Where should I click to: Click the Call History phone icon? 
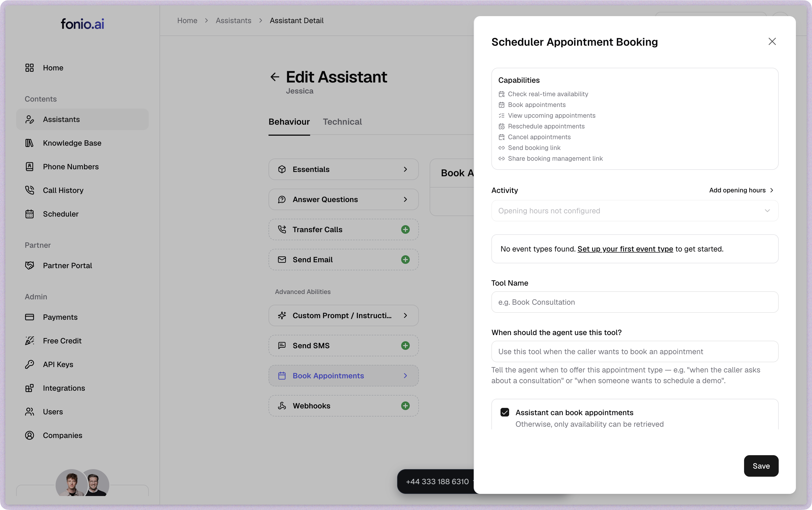29,190
